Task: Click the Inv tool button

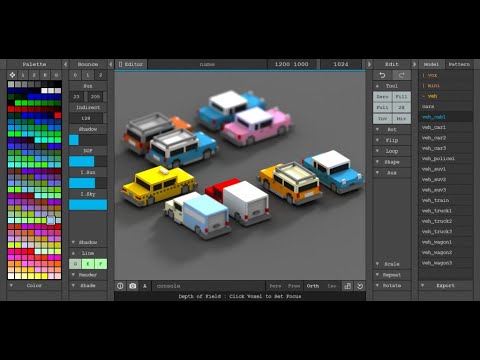Action: tap(382, 119)
